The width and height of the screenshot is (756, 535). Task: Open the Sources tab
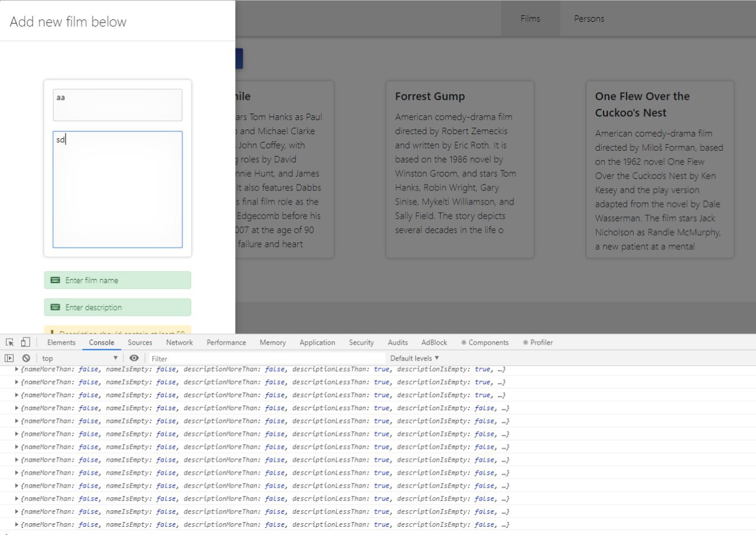click(x=140, y=342)
